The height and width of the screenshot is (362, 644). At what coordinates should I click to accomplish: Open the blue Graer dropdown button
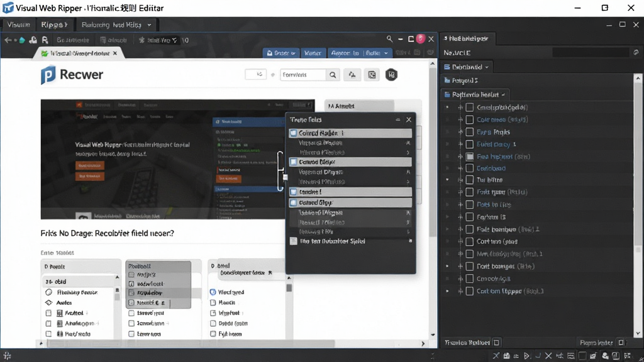[x=281, y=53]
